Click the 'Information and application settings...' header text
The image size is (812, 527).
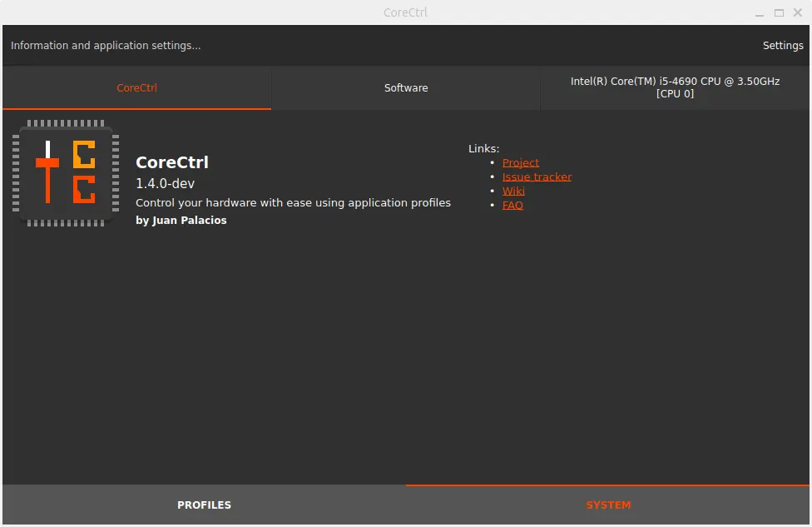(x=106, y=46)
